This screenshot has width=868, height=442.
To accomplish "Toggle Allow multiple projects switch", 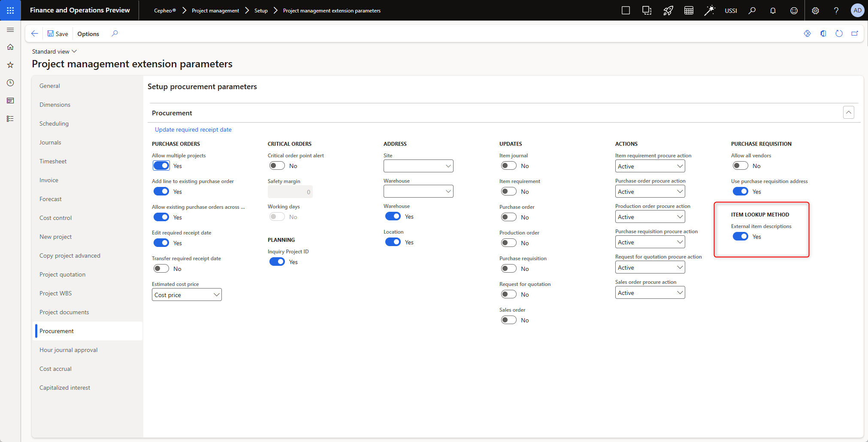I will [x=161, y=166].
